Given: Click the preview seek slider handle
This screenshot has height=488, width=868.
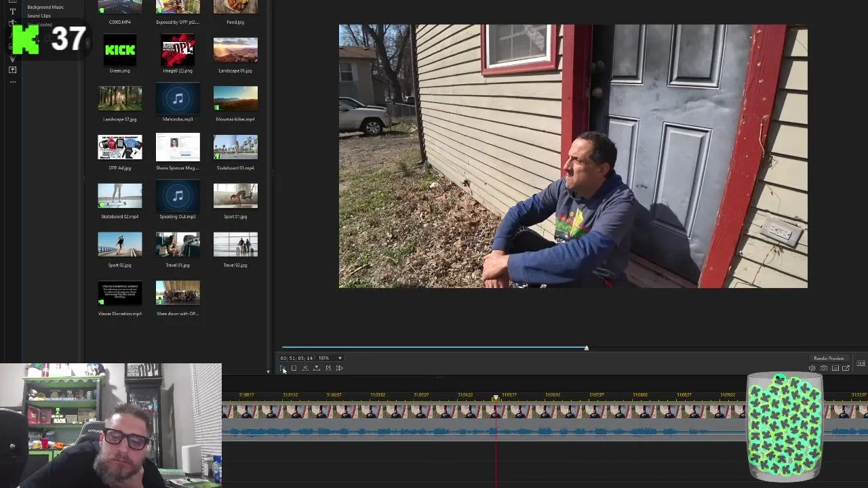Looking at the screenshot, I should [587, 348].
